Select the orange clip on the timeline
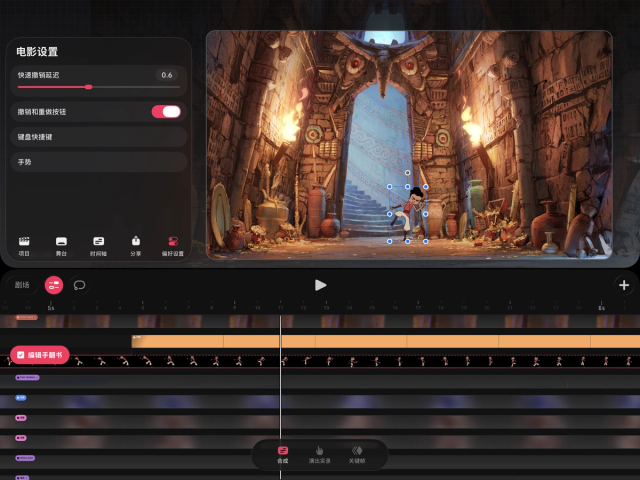This screenshot has width=640, height=480. point(386,342)
